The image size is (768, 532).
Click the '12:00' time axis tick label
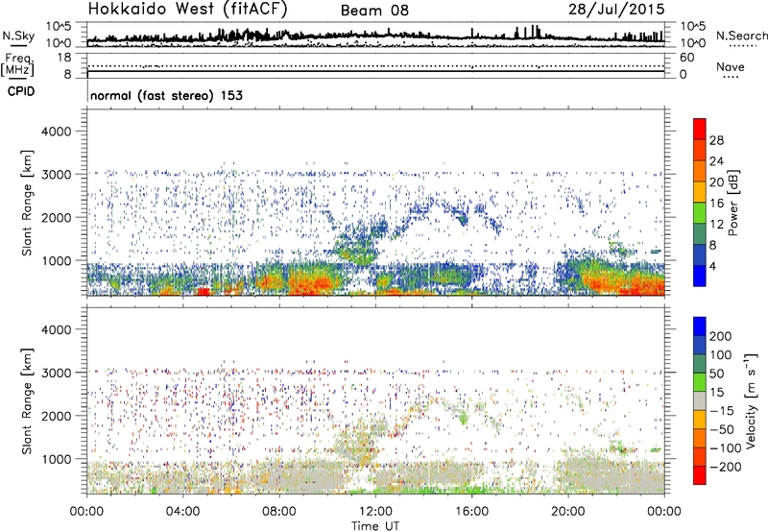point(375,512)
